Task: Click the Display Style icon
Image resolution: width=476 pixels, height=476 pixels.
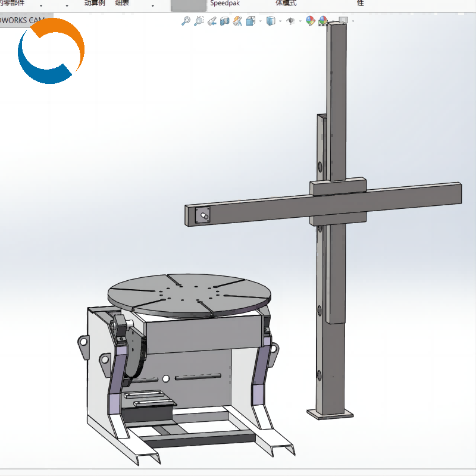Action: point(271,21)
